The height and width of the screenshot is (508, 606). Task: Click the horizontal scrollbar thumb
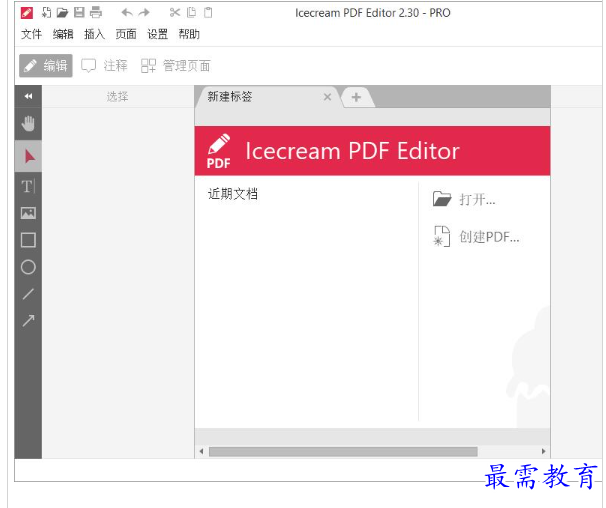[x=343, y=452]
